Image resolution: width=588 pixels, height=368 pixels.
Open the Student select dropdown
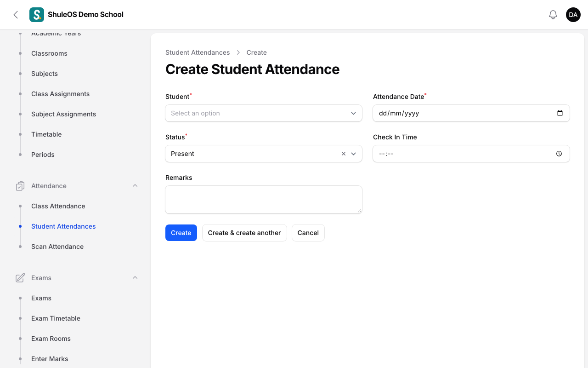[264, 113]
